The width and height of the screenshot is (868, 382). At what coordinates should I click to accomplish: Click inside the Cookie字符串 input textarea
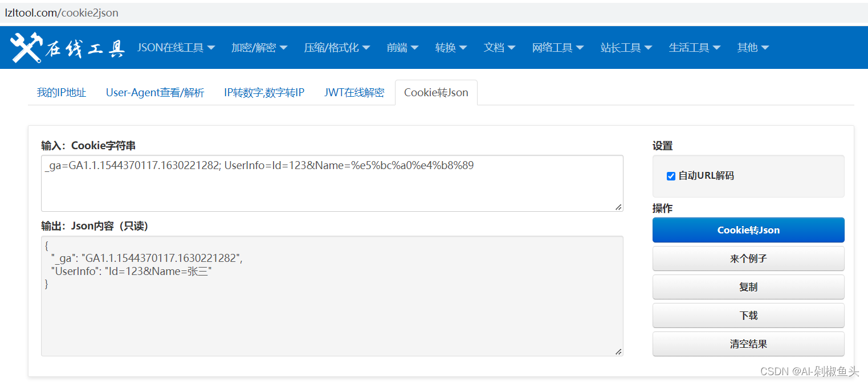pos(332,181)
